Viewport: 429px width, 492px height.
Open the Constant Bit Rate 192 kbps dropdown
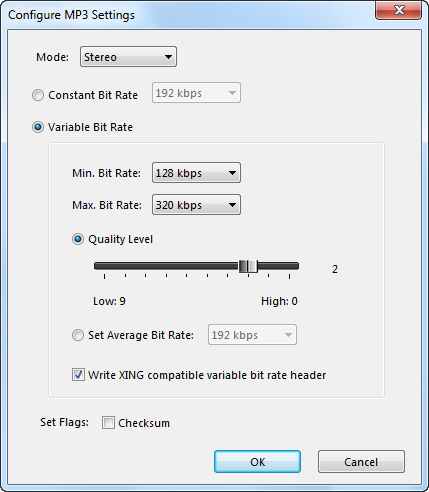[x=196, y=93]
